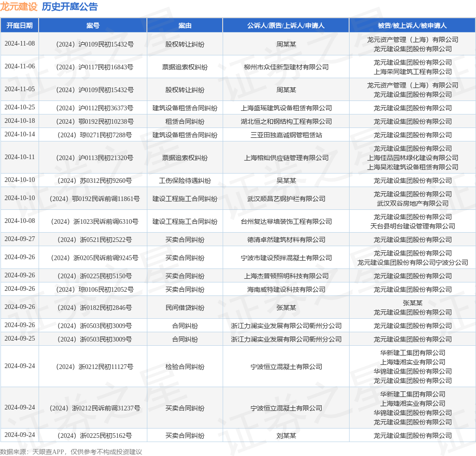Click case number 琼0106民初12052号

pos(95,289)
